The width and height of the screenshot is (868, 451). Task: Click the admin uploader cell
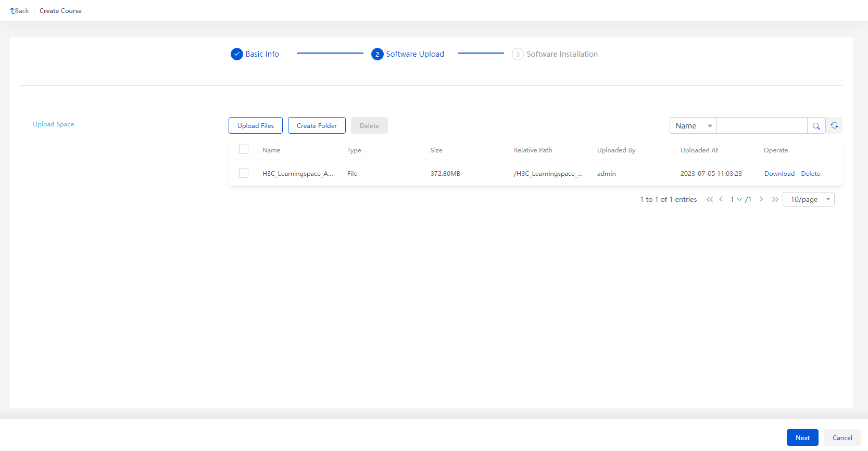[x=607, y=174]
